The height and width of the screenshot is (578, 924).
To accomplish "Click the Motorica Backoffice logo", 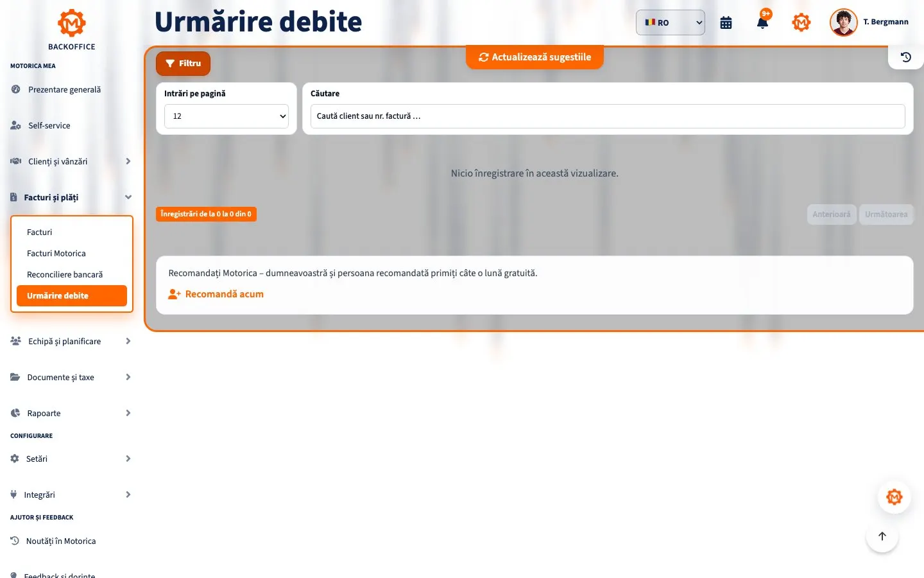I will pyautogui.click(x=72, y=30).
